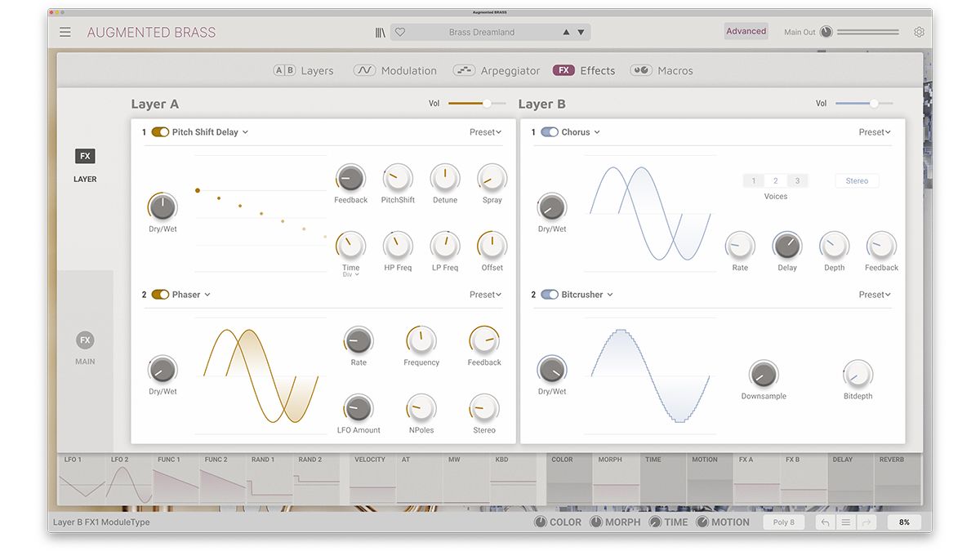Screen dimensions: 980x551
Task: Select the FX Main sidebar icon
Action: 85,340
